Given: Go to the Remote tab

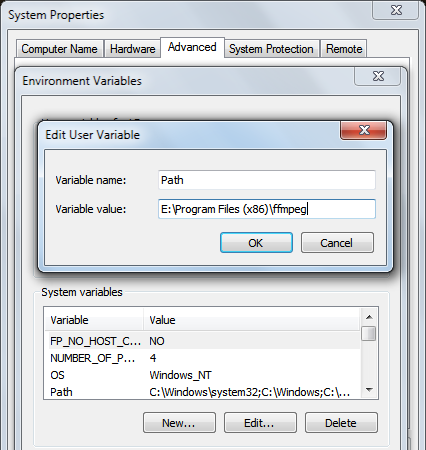Looking at the screenshot, I should click(x=344, y=49).
